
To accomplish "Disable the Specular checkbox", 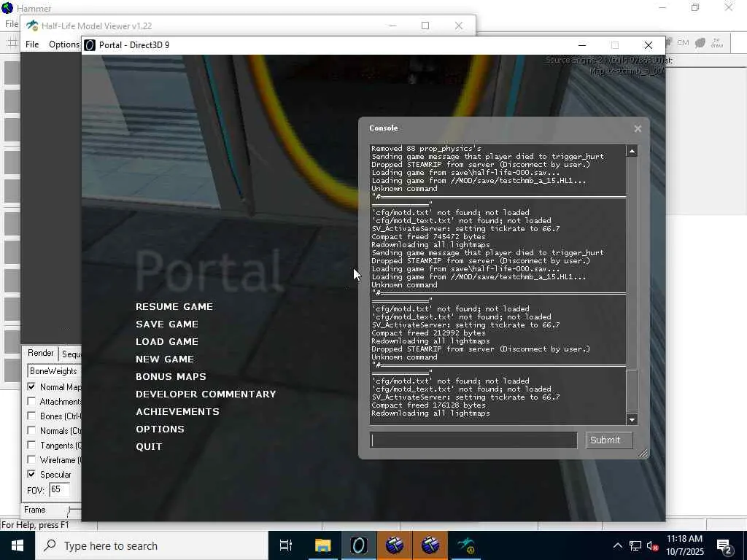I will (31, 474).
